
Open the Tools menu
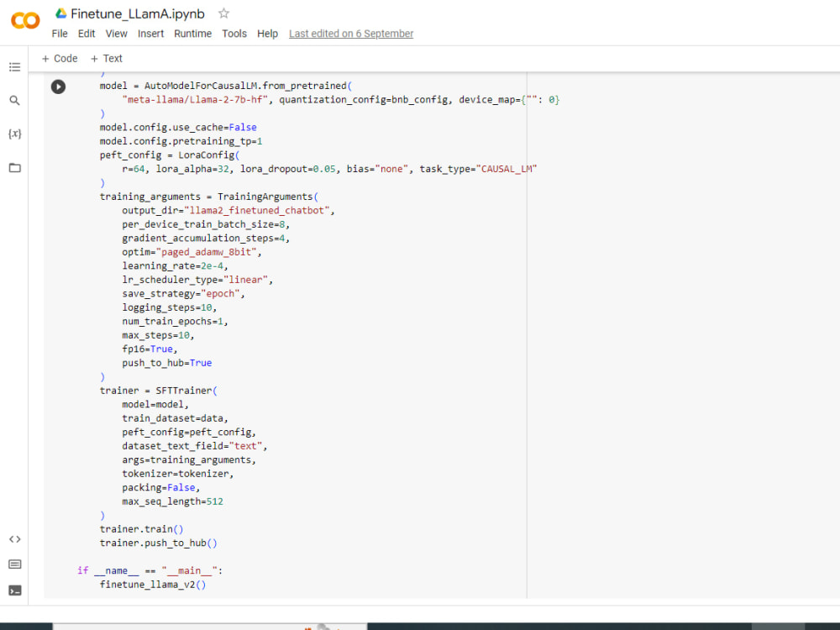(234, 34)
